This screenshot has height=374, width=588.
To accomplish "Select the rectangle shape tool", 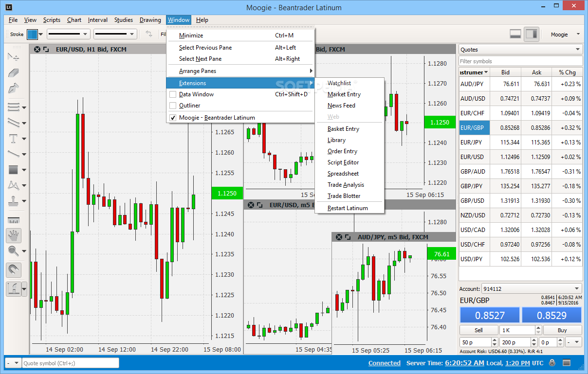I will point(14,170).
